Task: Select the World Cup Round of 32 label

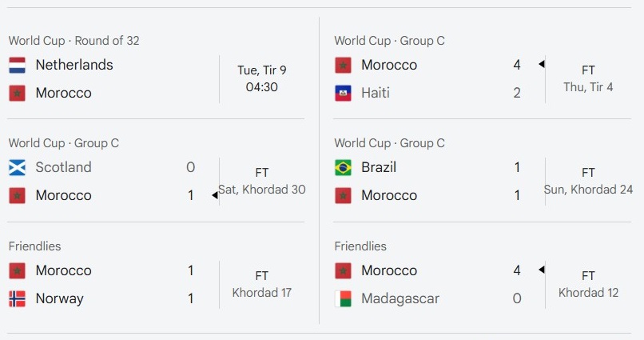Action: 74,41
